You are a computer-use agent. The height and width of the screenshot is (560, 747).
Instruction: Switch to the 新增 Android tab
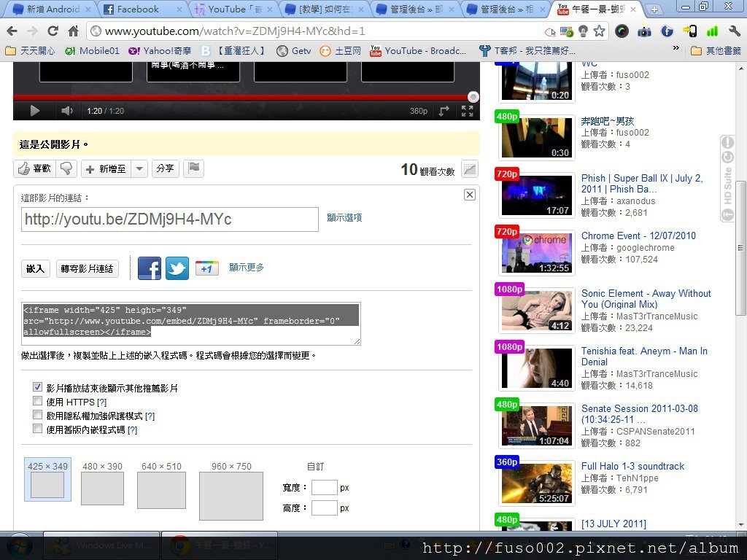coord(50,9)
